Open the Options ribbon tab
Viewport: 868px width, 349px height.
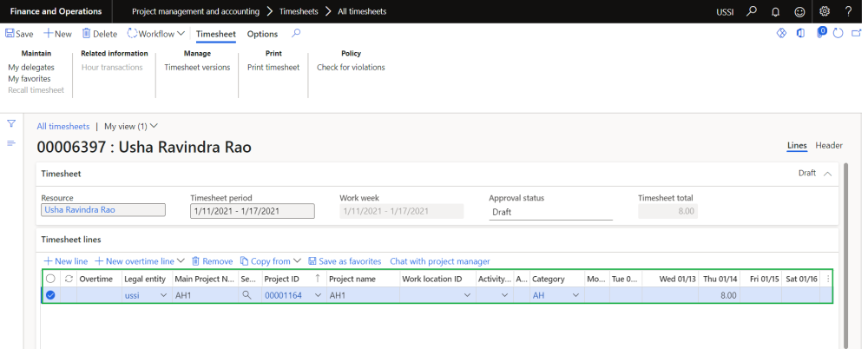tap(262, 34)
